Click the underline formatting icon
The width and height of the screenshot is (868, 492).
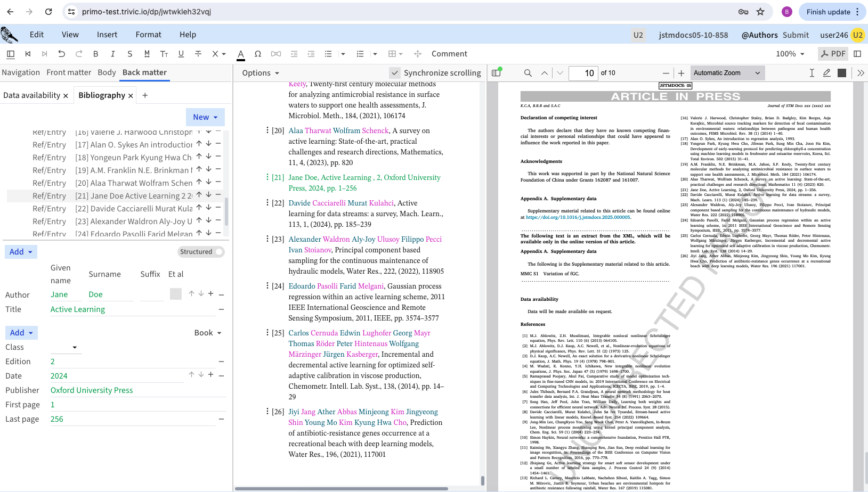click(181, 54)
